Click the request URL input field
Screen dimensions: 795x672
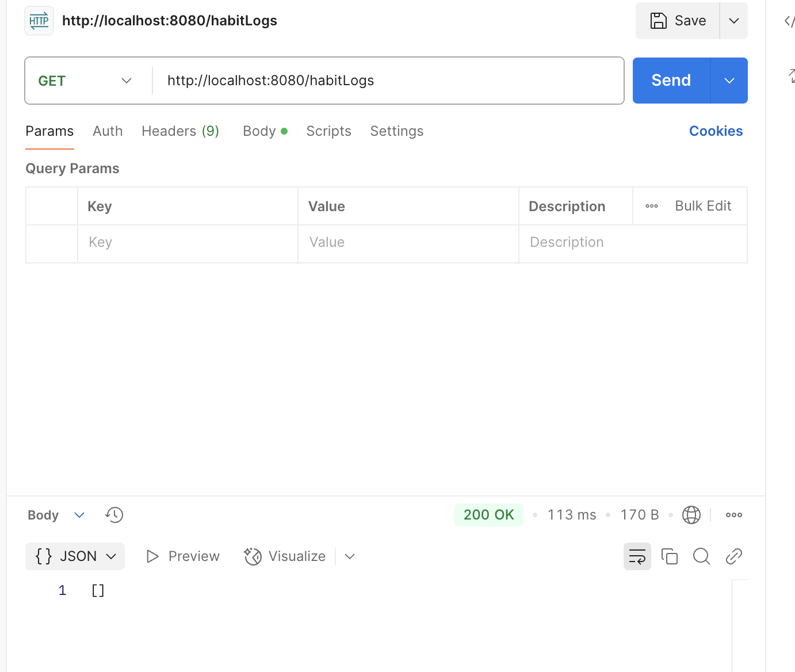point(388,81)
